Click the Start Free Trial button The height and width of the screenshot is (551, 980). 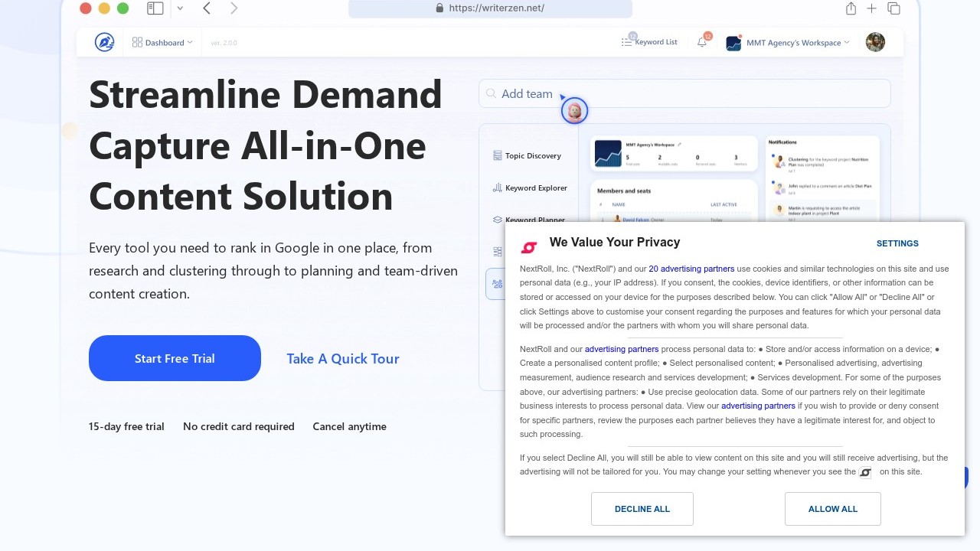pyautogui.click(x=175, y=358)
